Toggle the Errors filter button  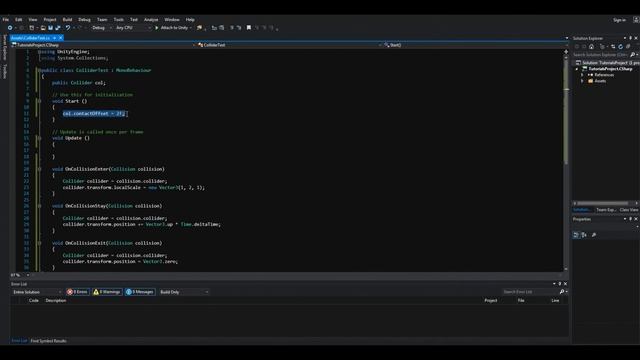point(78,292)
